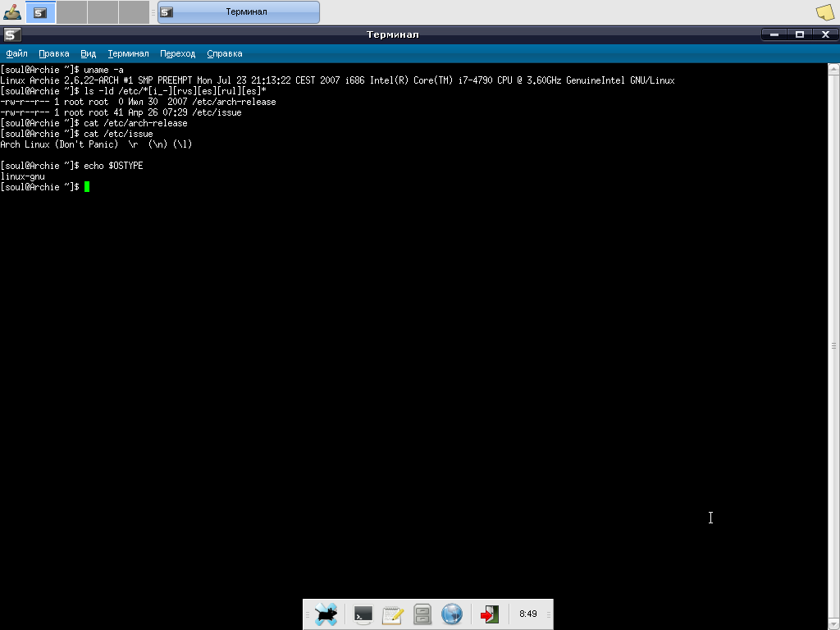Click the show desktop icon in top panel
The height and width of the screenshot is (630, 840).
(11, 11)
